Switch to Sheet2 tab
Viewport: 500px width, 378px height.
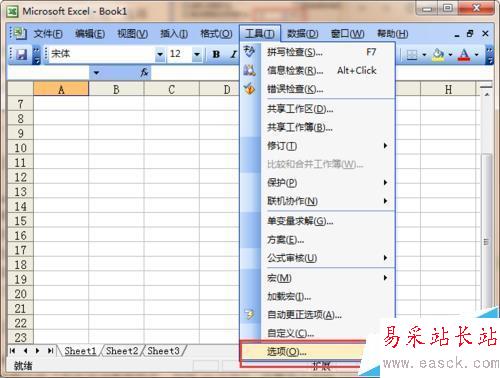(122, 351)
